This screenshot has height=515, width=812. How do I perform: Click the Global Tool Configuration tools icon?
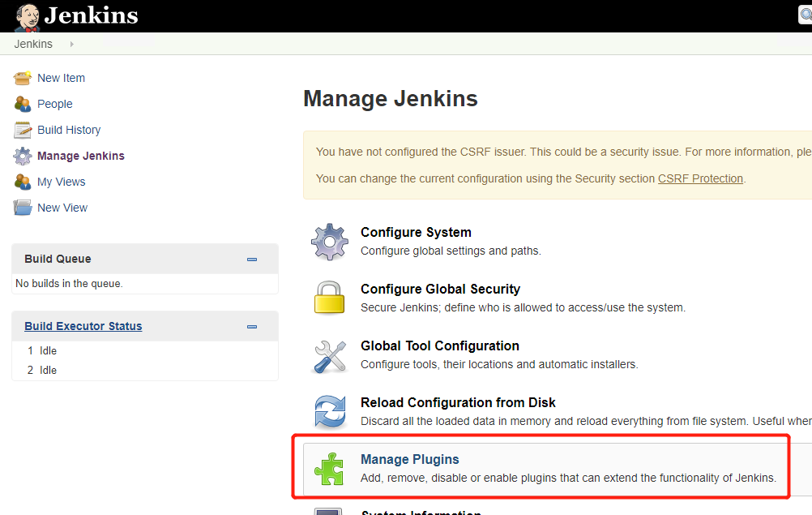click(x=330, y=355)
